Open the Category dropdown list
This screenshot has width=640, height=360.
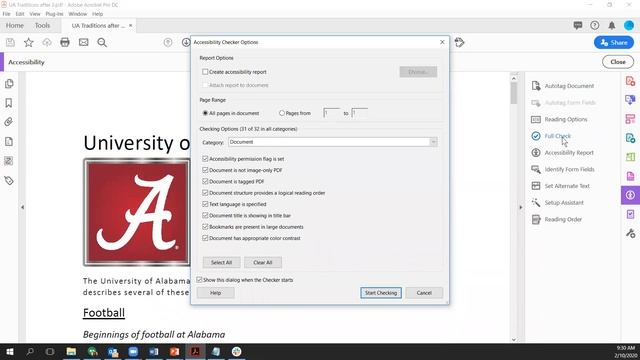(333, 142)
